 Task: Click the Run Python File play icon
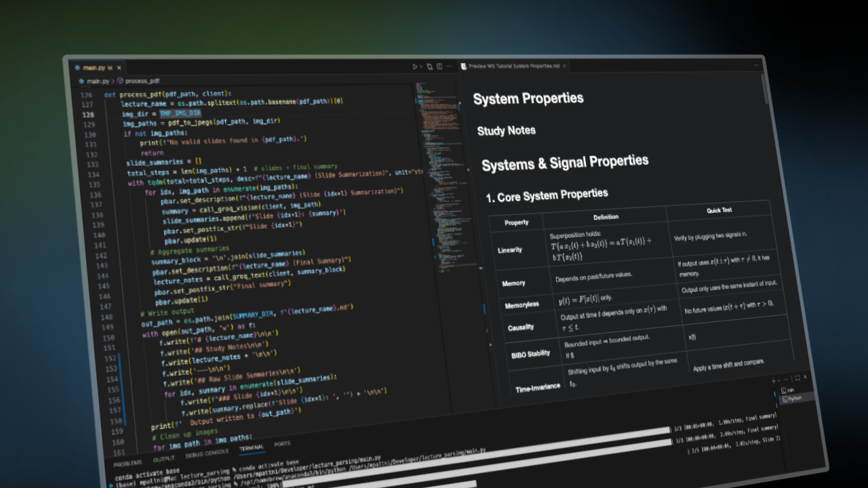pyautogui.click(x=415, y=66)
